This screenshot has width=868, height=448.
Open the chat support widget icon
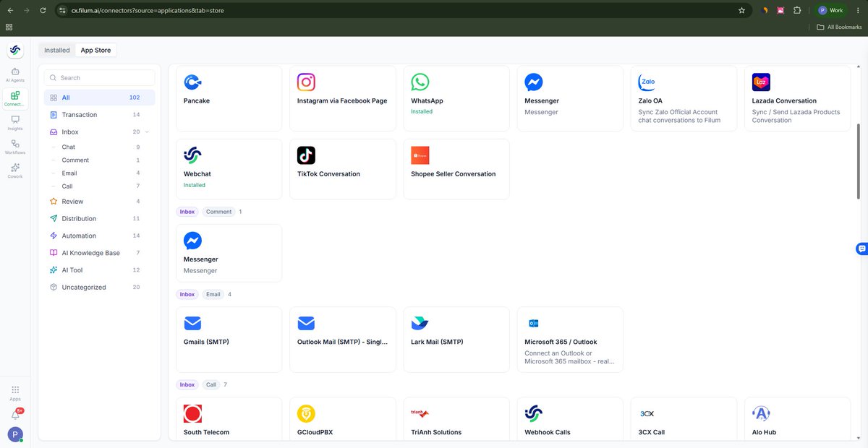click(861, 249)
